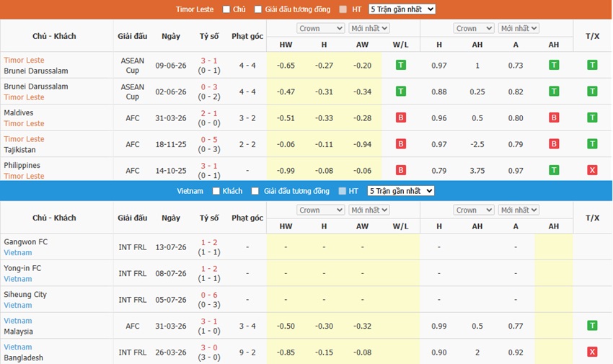This screenshot has height=364, width=613.
Task: Open Philippines team link
Action: [x=22, y=165]
